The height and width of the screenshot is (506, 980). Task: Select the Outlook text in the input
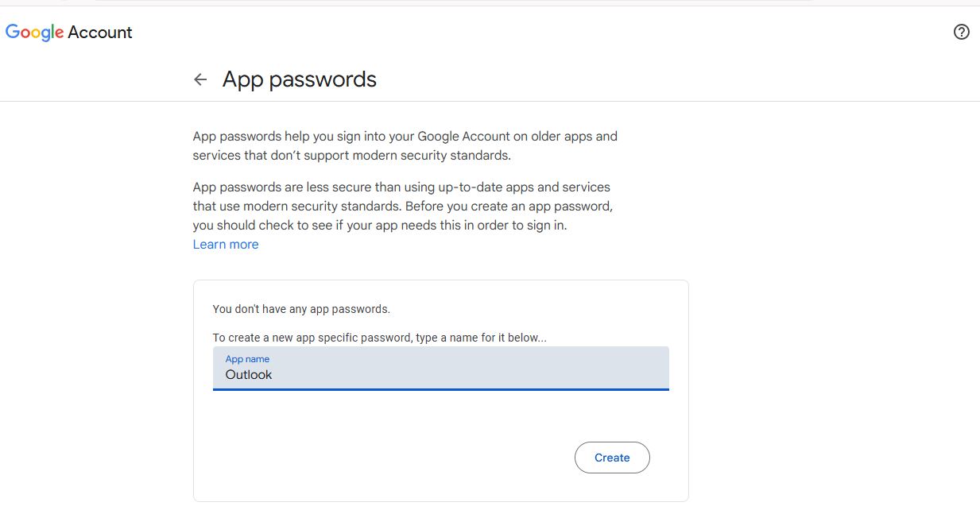pos(248,374)
